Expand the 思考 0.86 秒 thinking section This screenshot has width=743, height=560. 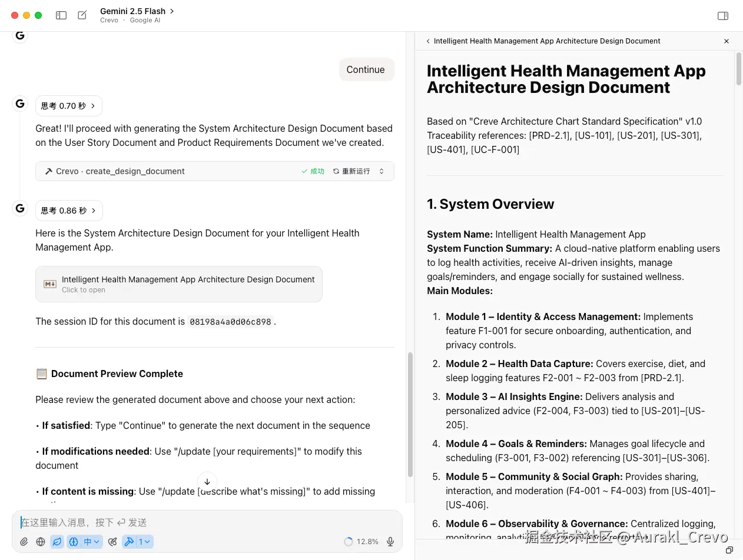click(69, 211)
